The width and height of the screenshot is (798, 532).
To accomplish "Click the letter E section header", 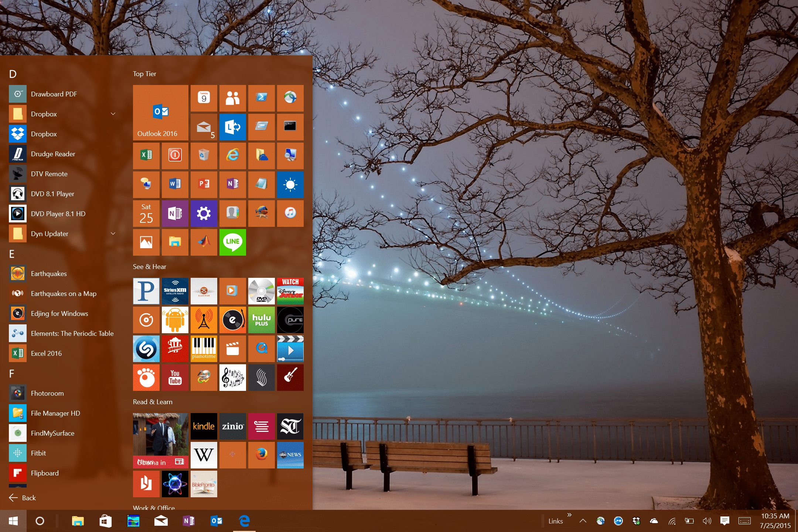I will [12, 254].
